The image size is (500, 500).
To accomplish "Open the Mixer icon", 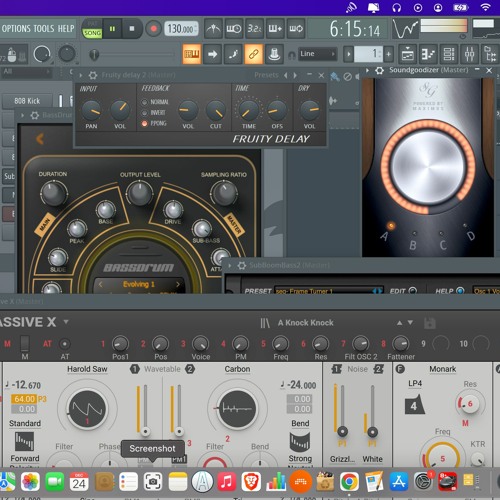I will (469, 54).
